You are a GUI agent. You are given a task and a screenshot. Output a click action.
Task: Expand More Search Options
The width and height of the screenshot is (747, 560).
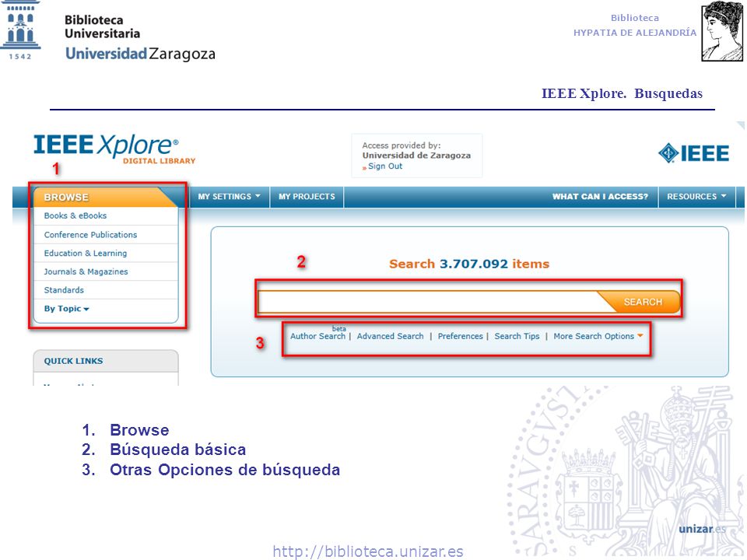[x=598, y=336]
